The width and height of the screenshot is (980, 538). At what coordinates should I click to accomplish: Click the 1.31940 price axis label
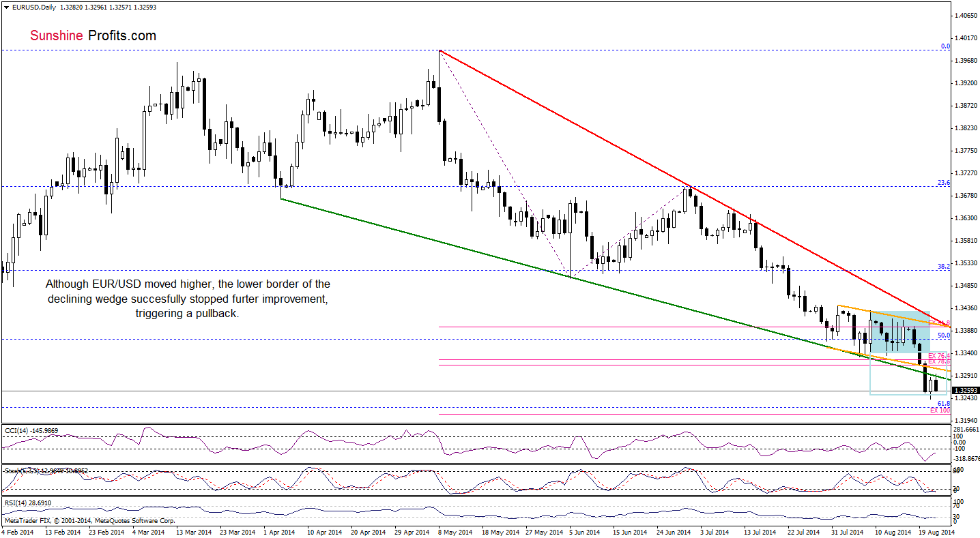[966, 421]
